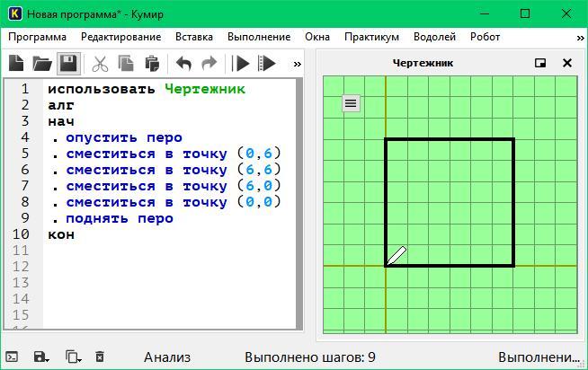Expand the menu bar overflow chevron

point(580,38)
